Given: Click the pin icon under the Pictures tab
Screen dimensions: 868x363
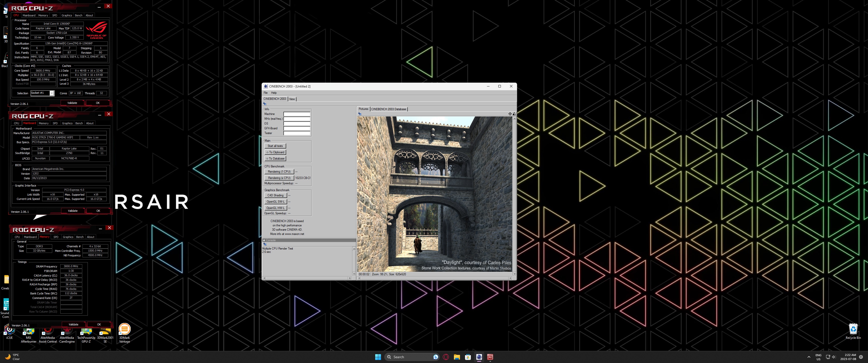Looking at the screenshot, I should pyautogui.click(x=360, y=114).
